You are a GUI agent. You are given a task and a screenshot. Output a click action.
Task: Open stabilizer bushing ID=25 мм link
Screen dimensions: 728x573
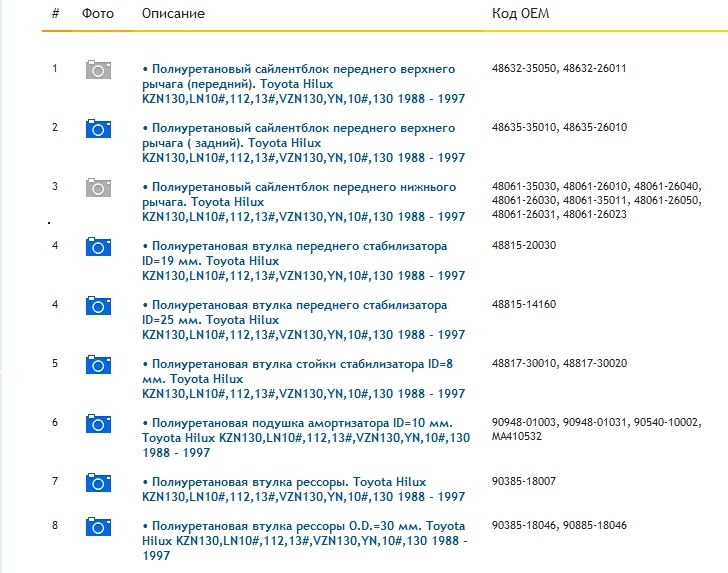click(x=304, y=319)
